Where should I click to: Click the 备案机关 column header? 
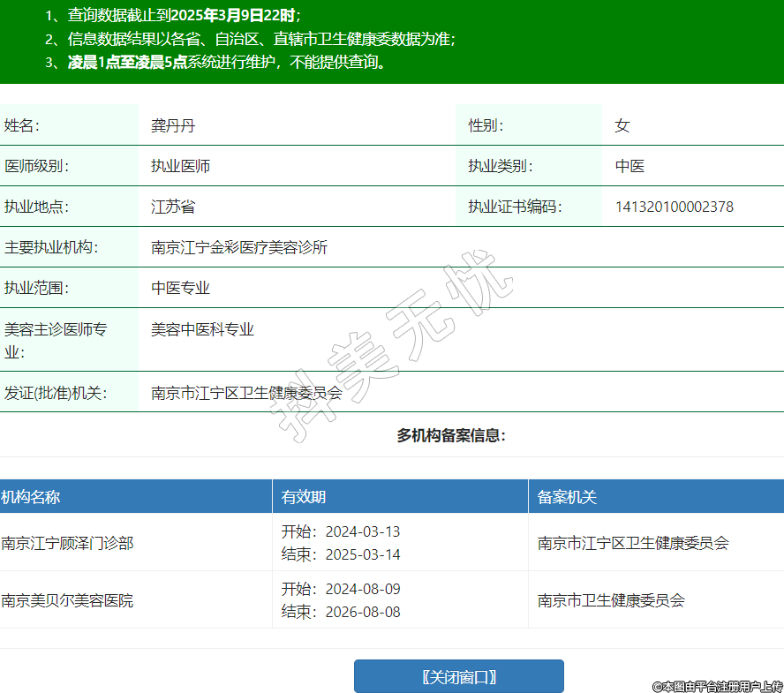pos(567,497)
